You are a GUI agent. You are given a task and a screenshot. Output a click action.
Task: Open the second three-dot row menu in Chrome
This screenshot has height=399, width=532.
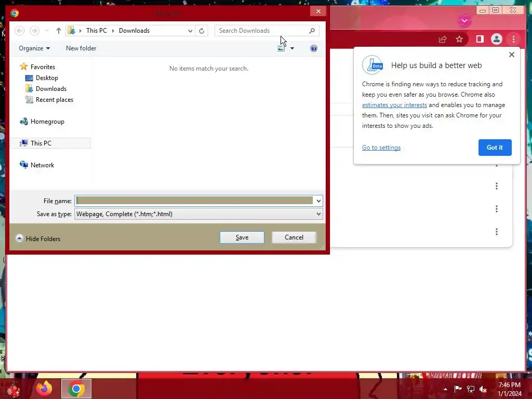pos(496,209)
